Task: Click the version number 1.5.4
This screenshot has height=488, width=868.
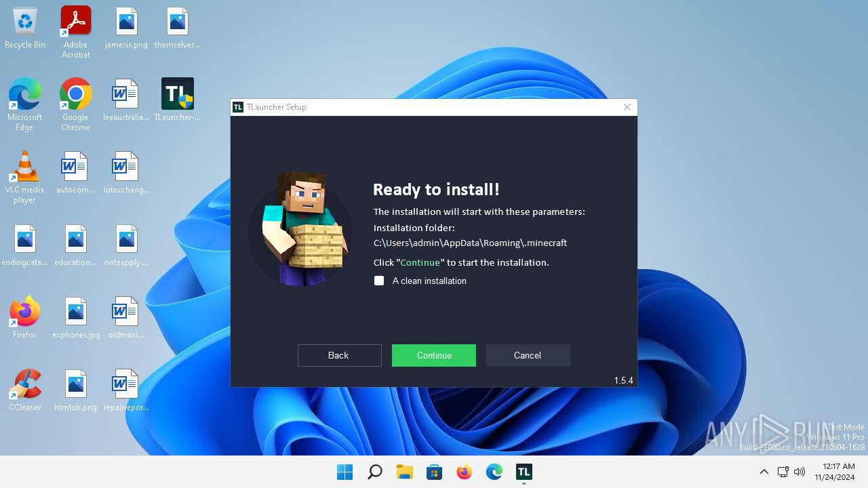Action: (624, 380)
